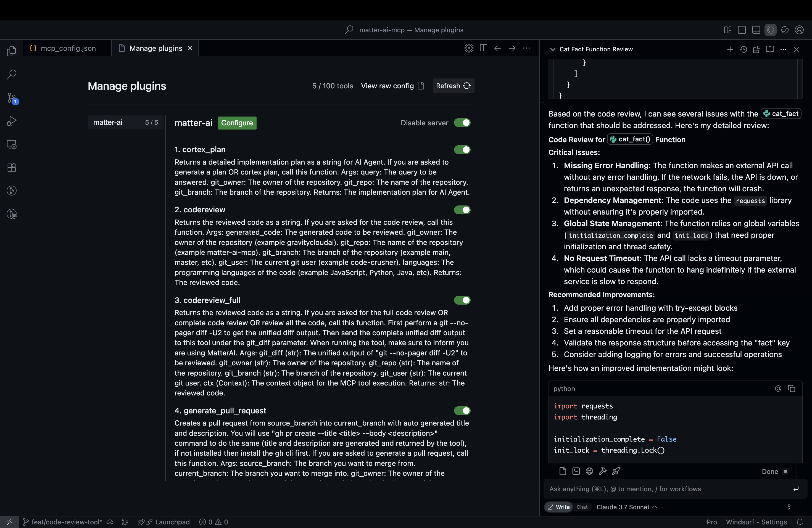Open the Claude 3.7 Sonnet model dropdown
Screen dimensions: 812x528
click(x=627, y=507)
